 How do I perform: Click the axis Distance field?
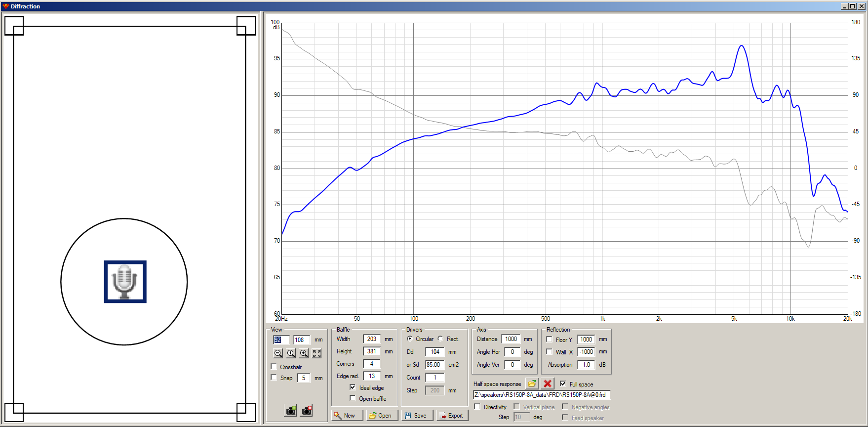coord(511,339)
